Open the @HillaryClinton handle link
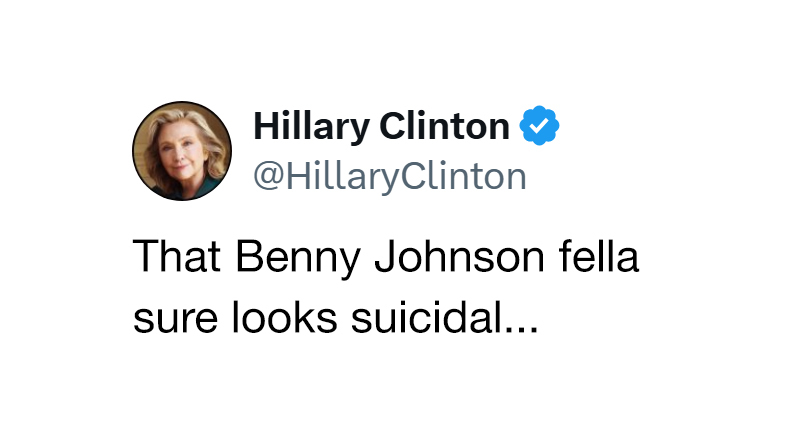The image size is (787, 447). (389, 175)
